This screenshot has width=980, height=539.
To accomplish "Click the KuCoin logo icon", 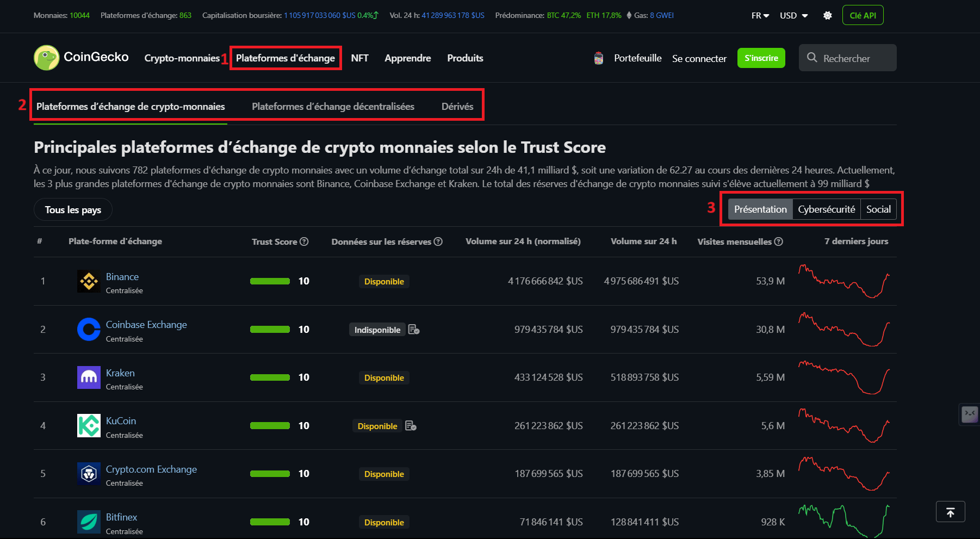I will coord(89,425).
